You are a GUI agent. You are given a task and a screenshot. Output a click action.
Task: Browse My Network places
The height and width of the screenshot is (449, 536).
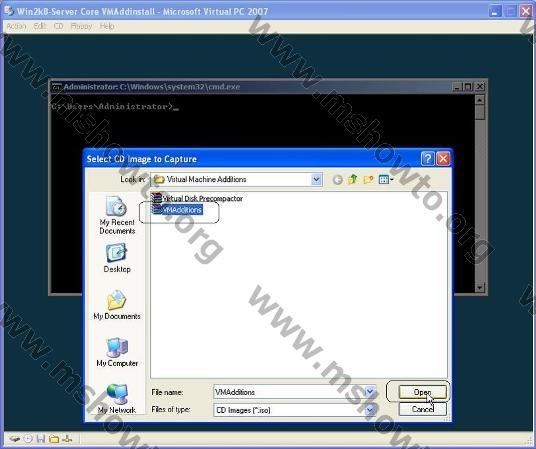pos(117,399)
